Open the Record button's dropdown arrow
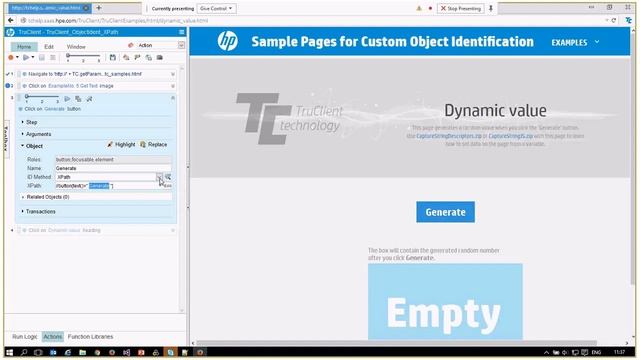This screenshot has width=640, height=360. tap(17, 58)
